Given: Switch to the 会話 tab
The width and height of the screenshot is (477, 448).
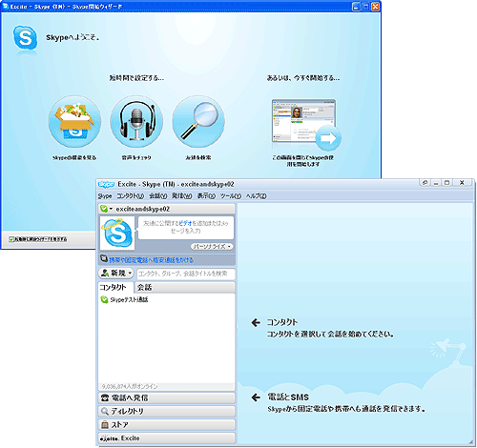Looking at the screenshot, I should click(x=185, y=287).
